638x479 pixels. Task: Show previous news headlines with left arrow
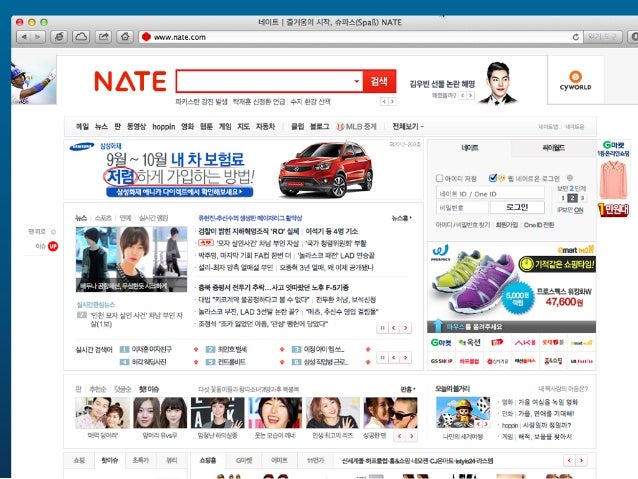[x=394, y=328]
